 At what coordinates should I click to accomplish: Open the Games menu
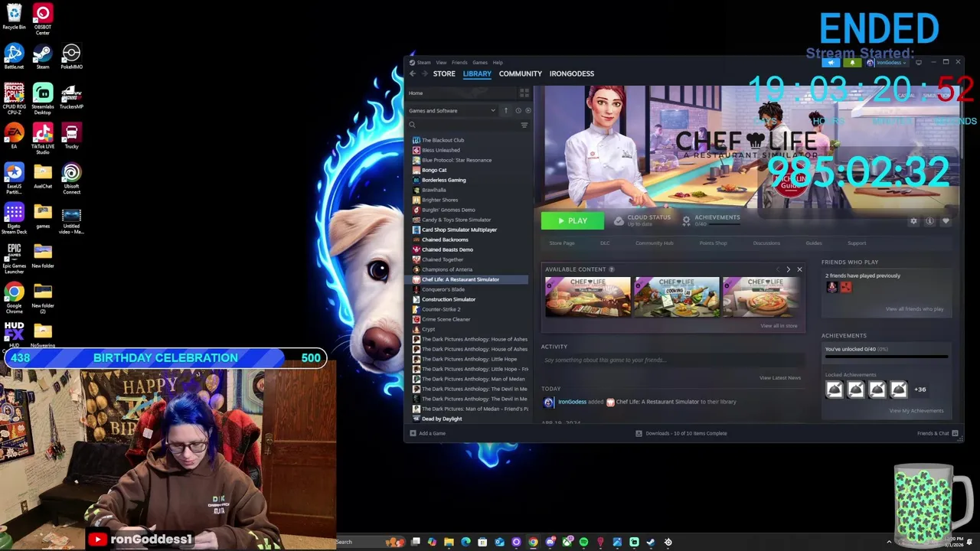(x=480, y=63)
